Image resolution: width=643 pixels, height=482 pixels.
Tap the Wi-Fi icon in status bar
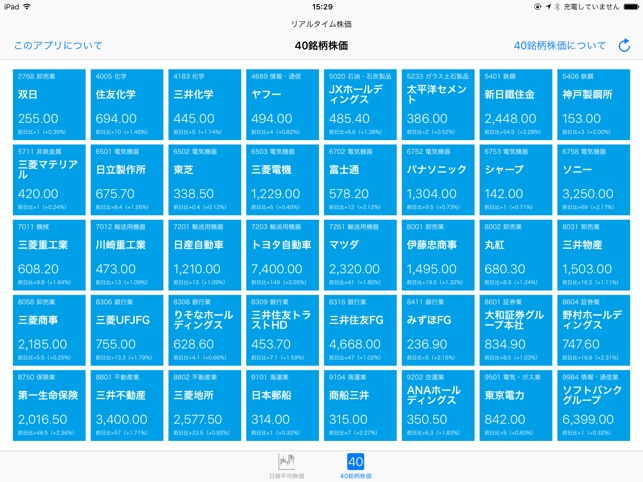coord(27,7)
